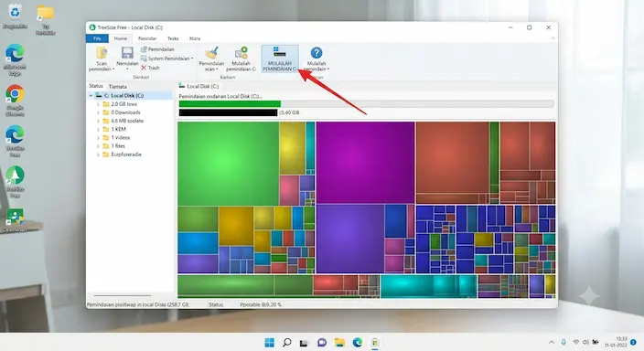The image size is (644, 351).
Task: Click the large orange-red treemap block
Action: point(452,157)
